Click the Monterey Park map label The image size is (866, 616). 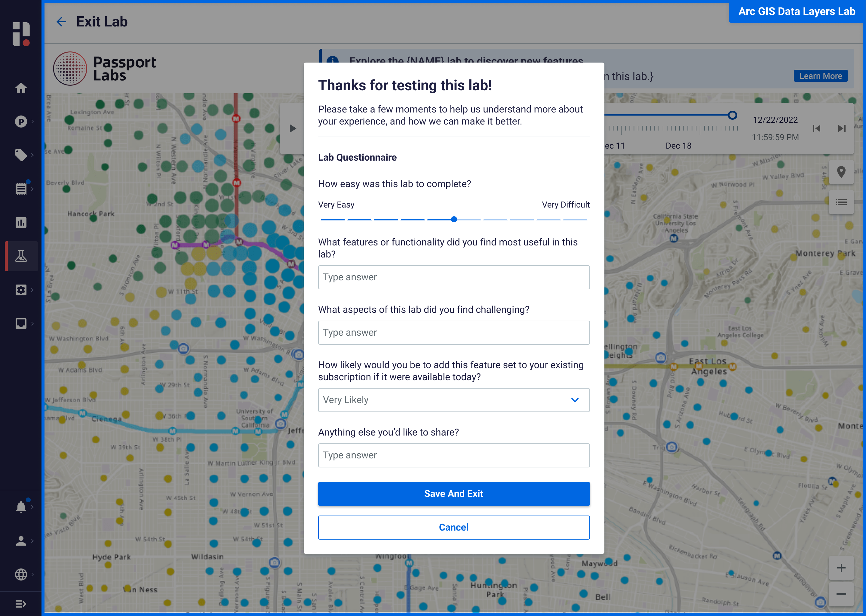tap(825, 253)
